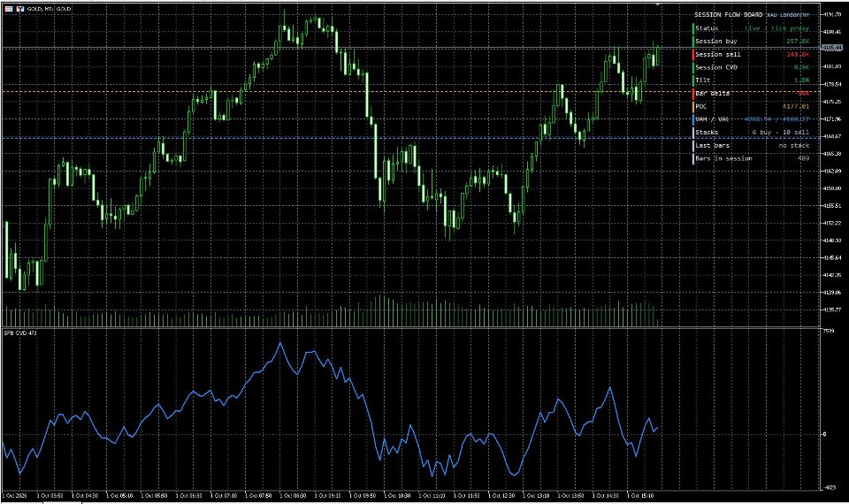Click the Bar delta label
The image size is (849, 504).
point(713,93)
